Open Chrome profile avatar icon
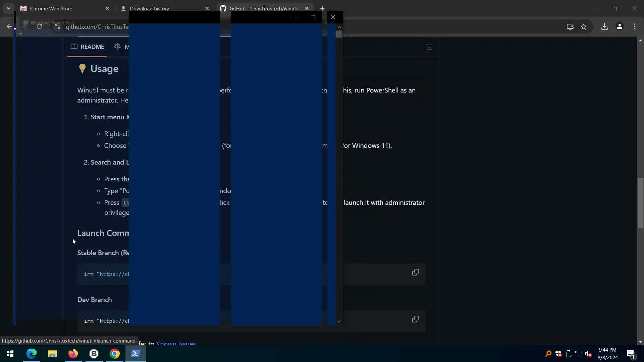 coord(620,26)
